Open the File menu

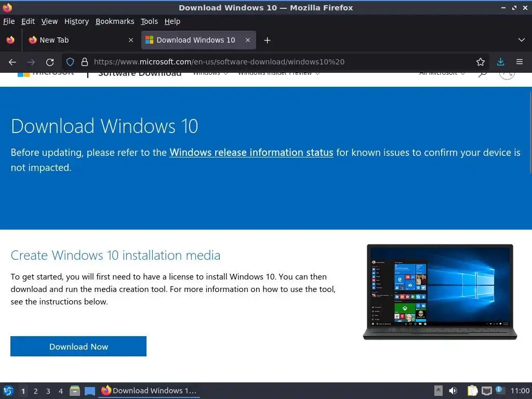9,21
